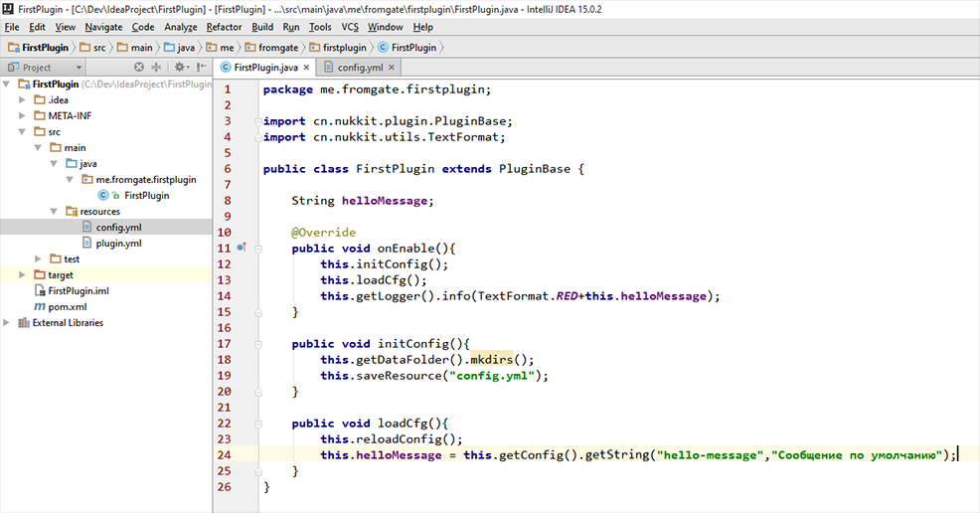Image resolution: width=980 pixels, height=513 pixels.
Task: Collapse the src folder arrow
Action: (x=23, y=132)
